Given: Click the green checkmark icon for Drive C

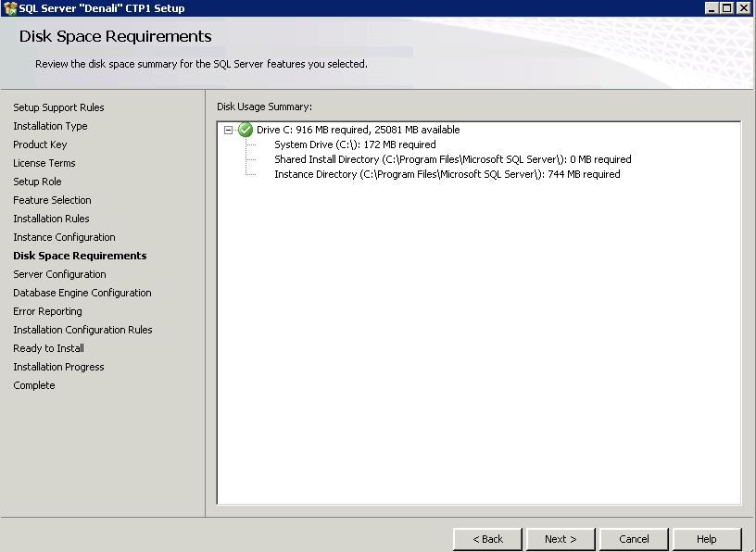Looking at the screenshot, I should (246, 130).
